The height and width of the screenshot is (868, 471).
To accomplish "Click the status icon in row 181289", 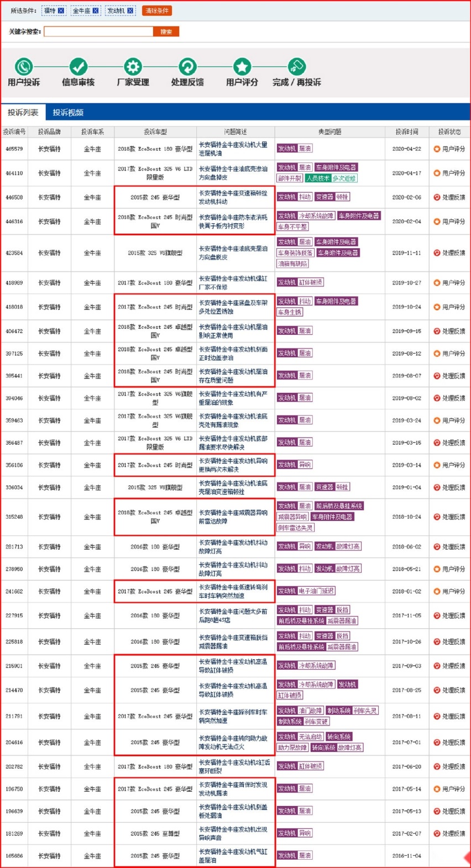I will click(x=437, y=834).
